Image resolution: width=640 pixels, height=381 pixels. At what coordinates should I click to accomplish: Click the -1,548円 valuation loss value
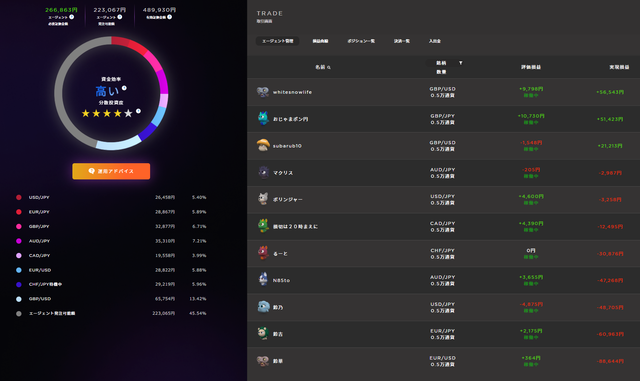coord(531,143)
